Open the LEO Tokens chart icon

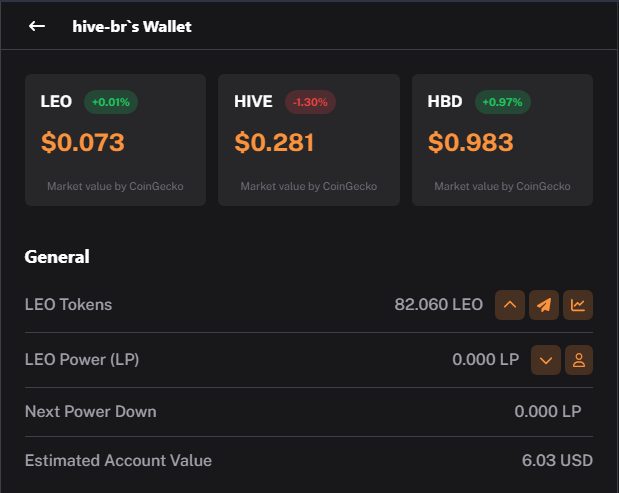point(578,305)
